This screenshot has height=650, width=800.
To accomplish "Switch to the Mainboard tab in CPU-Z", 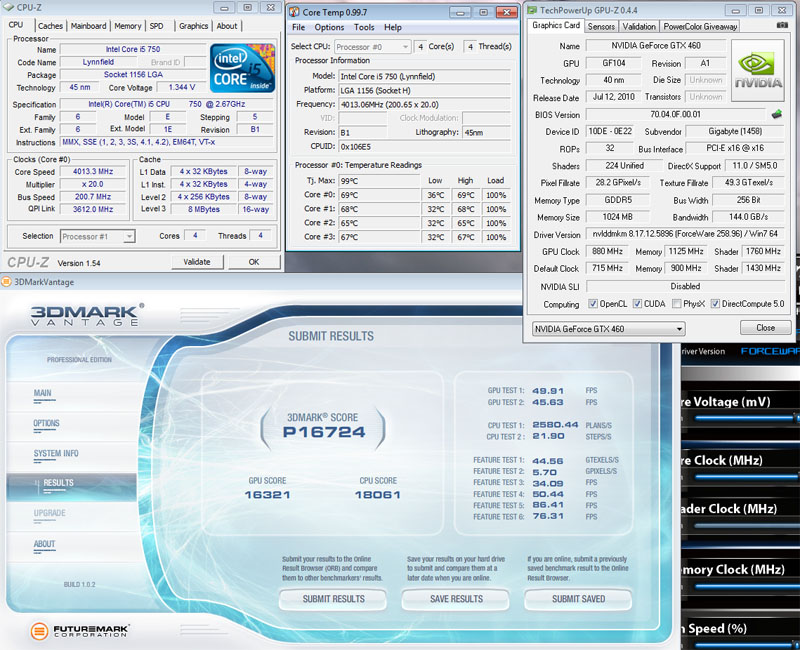I will click(88, 26).
